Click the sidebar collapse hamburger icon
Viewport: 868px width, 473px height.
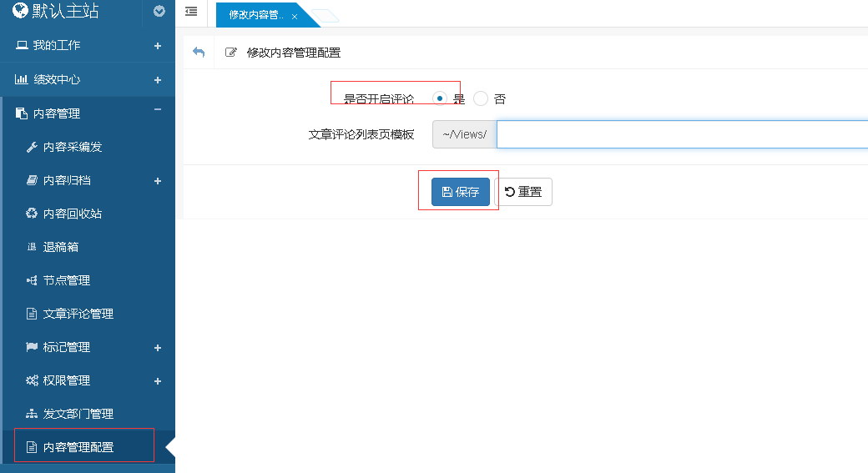click(191, 12)
